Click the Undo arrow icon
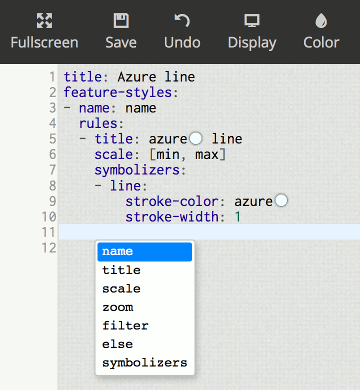Image resolution: width=360 pixels, height=390 pixels. point(182,21)
